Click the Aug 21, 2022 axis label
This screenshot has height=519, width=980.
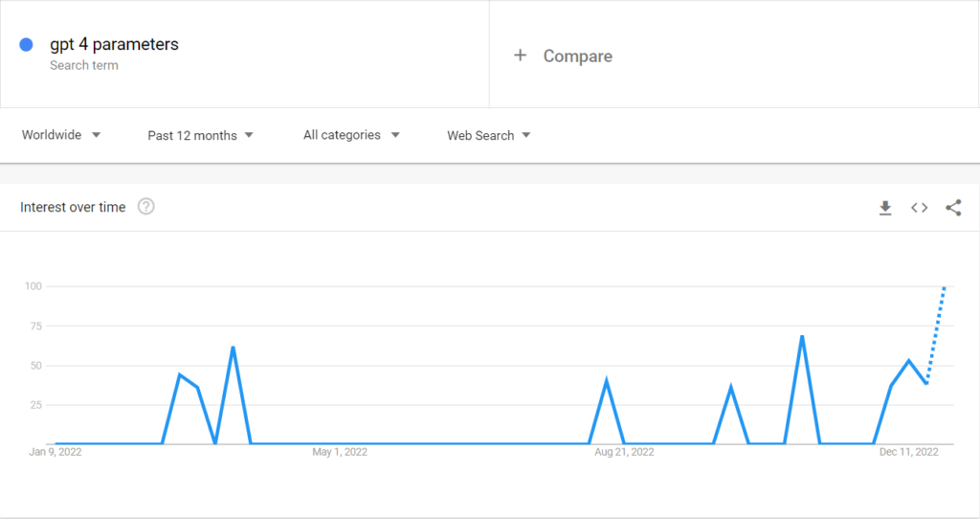pyautogui.click(x=624, y=452)
